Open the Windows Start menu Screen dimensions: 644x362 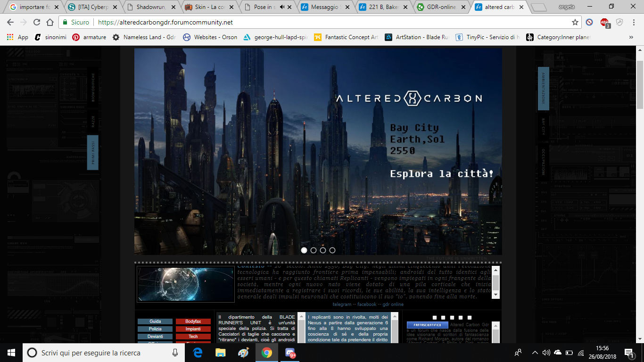(x=11, y=353)
